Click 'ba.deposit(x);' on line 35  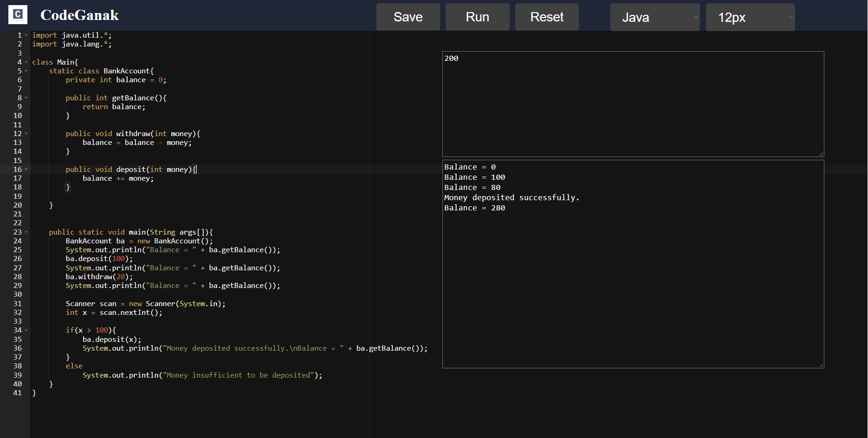pos(112,340)
